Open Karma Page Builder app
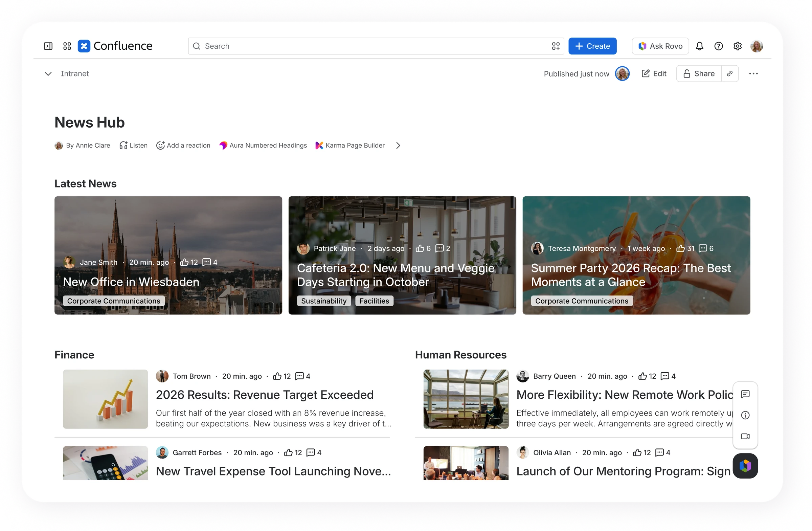 coord(350,146)
